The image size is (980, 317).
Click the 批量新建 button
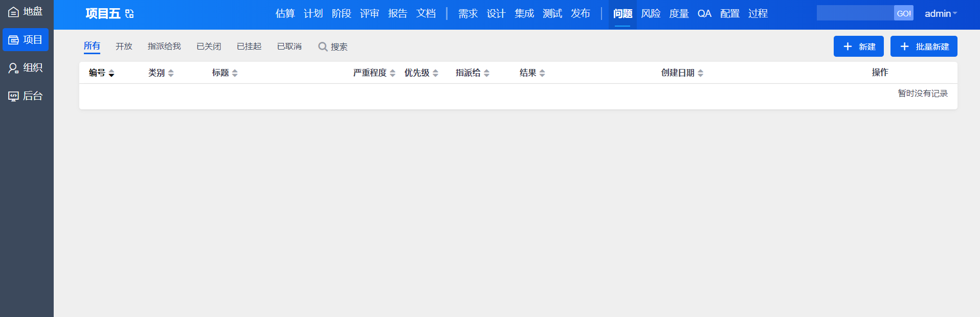coord(924,47)
